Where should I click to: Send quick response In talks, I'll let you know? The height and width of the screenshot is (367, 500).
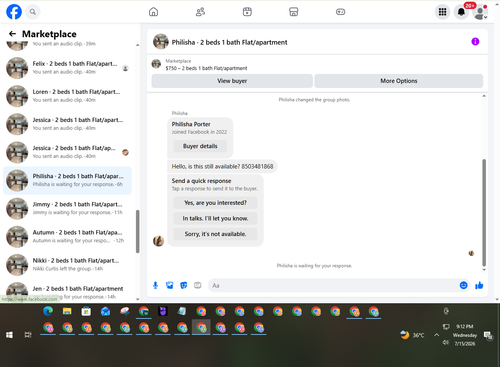coord(215,218)
